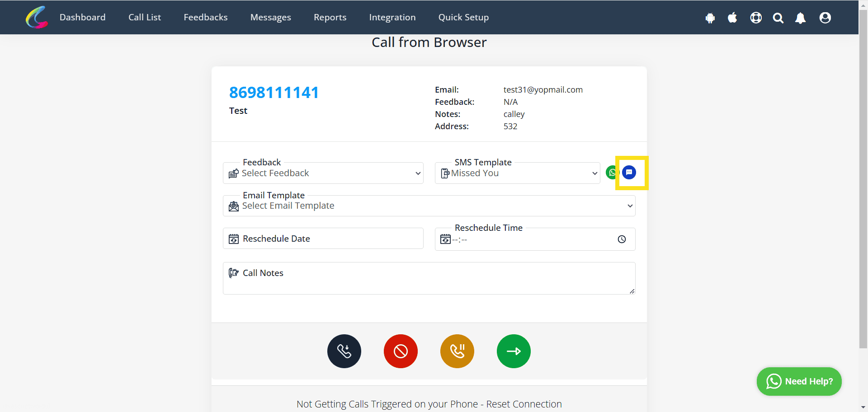Click the Reschedule Time input field
The width and height of the screenshot is (868, 412).
click(x=535, y=239)
